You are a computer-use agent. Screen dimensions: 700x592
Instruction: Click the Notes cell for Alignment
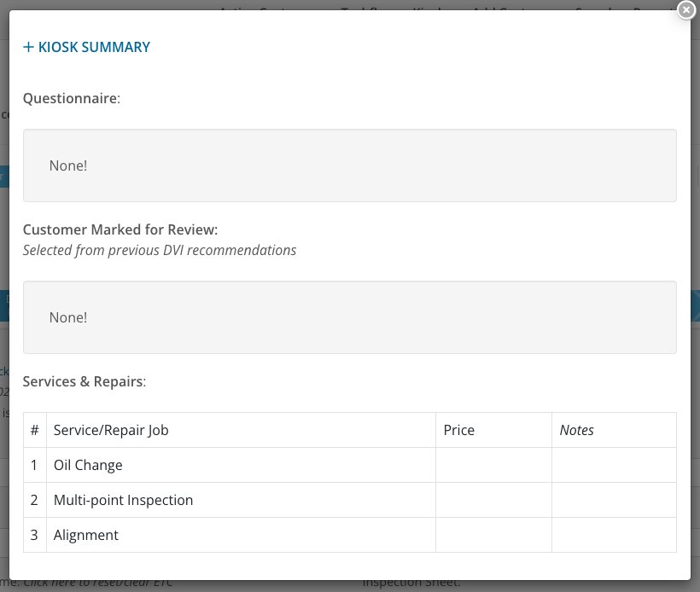pos(614,535)
